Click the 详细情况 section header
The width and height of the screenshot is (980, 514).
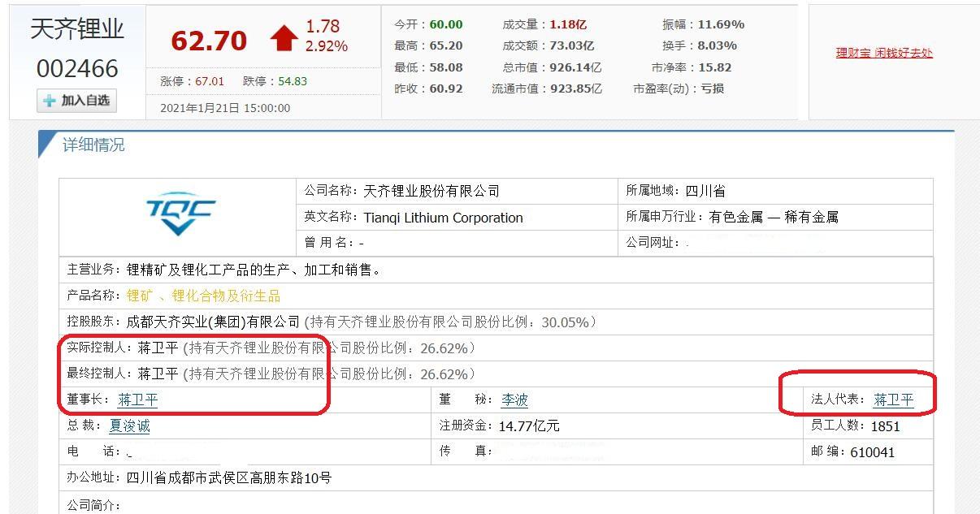93,145
